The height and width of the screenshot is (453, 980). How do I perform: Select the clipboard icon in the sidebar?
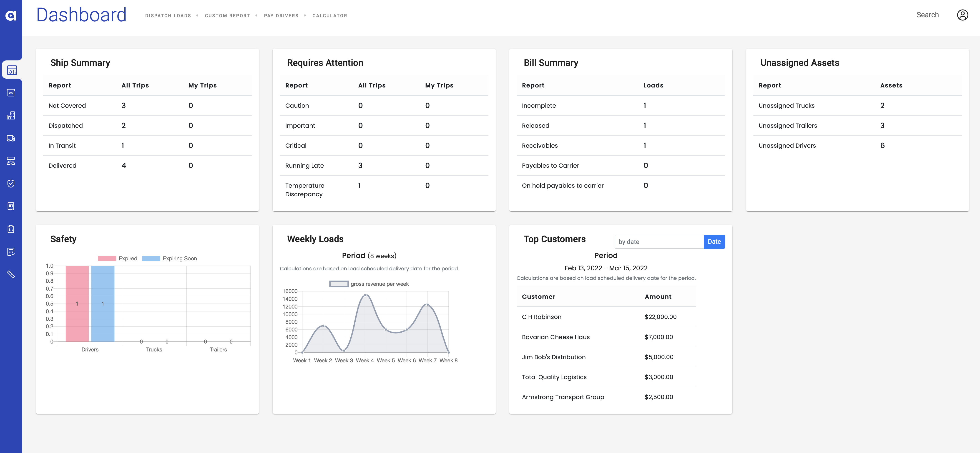[x=11, y=228]
